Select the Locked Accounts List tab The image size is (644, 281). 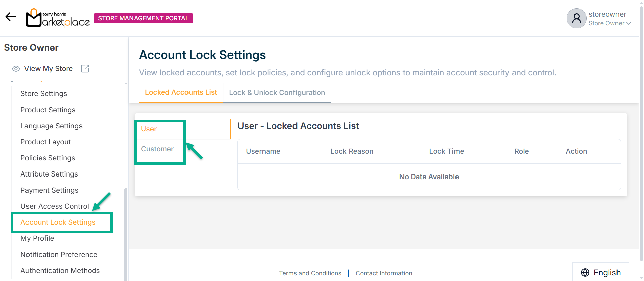point(181,92)
